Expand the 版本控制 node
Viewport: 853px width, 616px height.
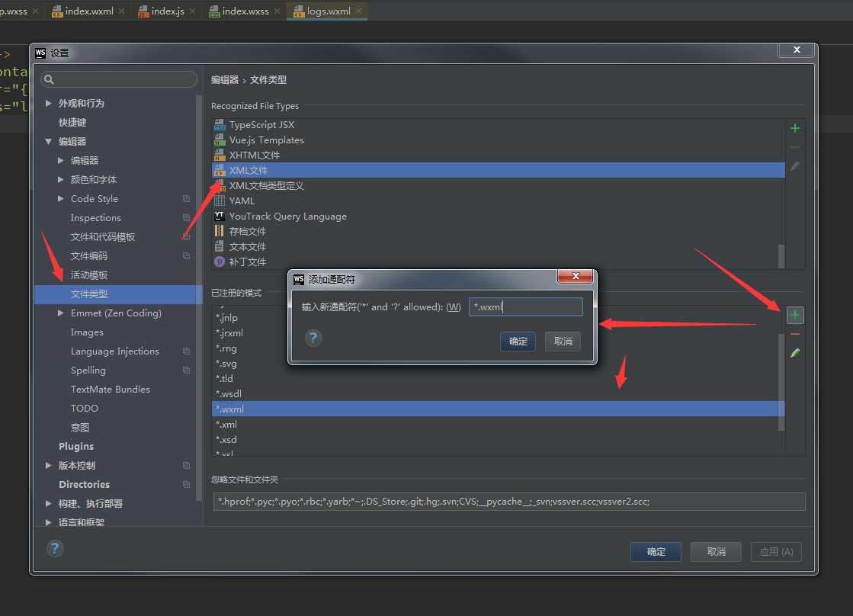tap(49, 465)
